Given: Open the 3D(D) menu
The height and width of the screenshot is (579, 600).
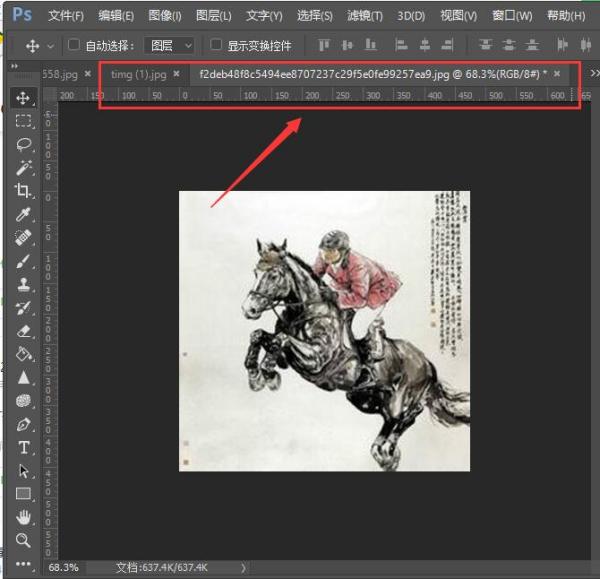Looking at the screenshot, I should coord(411,16).
